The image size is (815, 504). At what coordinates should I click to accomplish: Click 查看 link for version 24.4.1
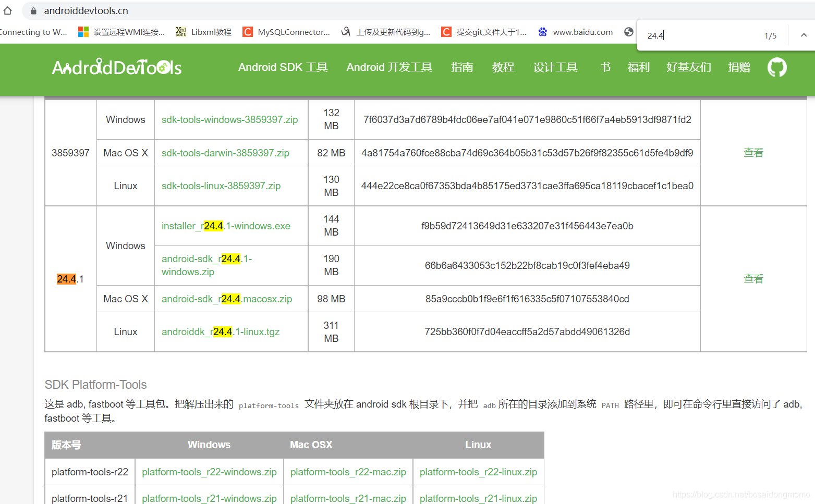[x=753, y=279]
